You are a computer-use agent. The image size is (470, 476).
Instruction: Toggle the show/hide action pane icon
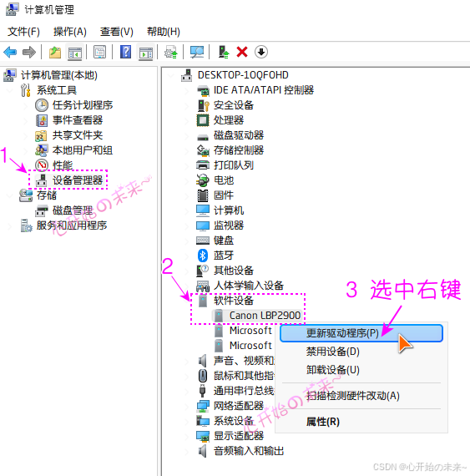(x=146, y=53)
